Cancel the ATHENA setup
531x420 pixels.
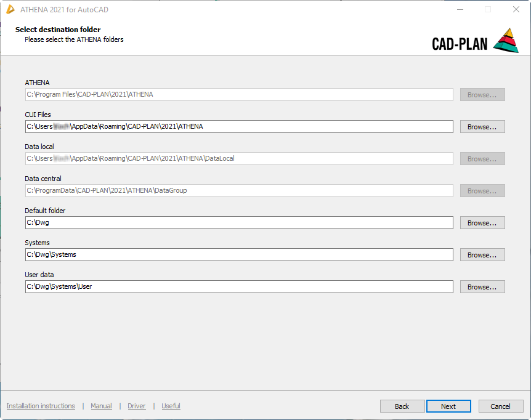pos(500,406)
